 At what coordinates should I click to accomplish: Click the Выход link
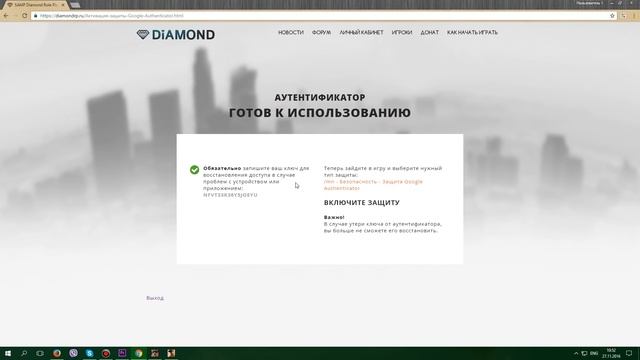(155, 298)
